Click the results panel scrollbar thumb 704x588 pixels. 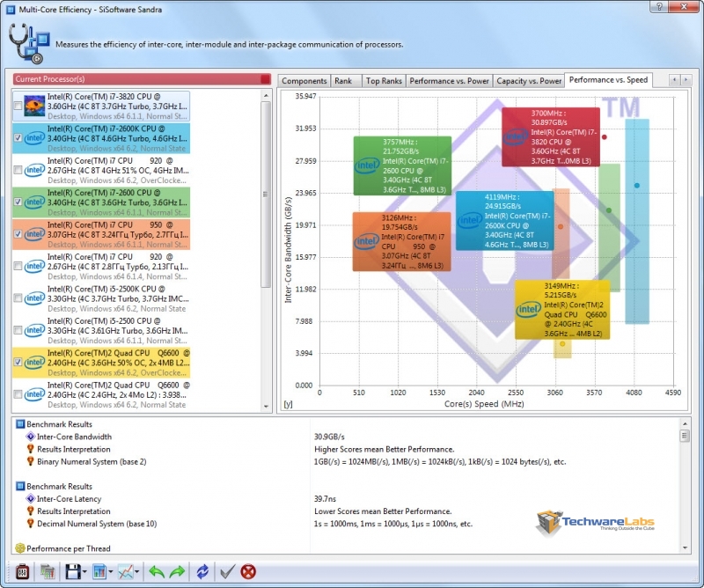point(685,436)
